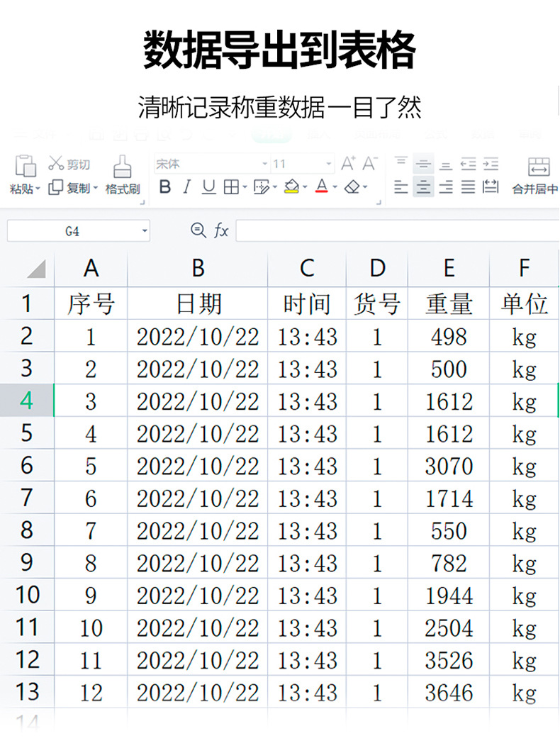This screenshot has height=748, width=560.
Task: Click the 重量 header cell
Action: [x=449, y=303]
